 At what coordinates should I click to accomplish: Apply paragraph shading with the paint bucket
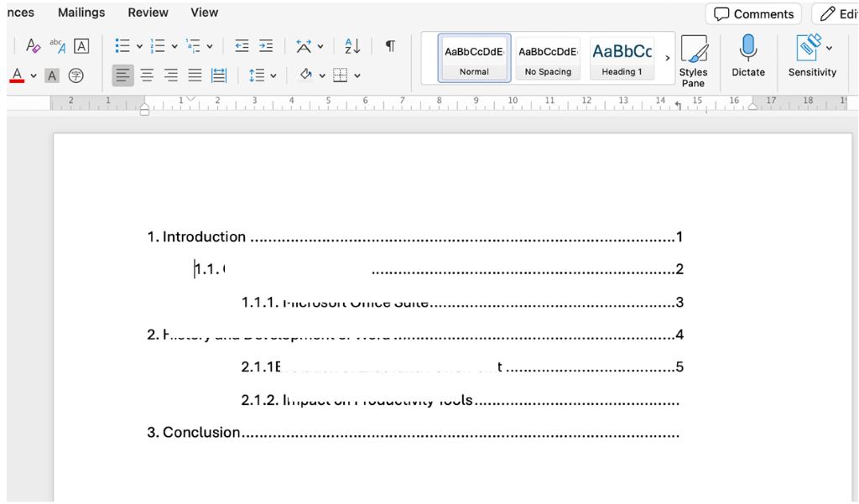(x=305, y=75)
